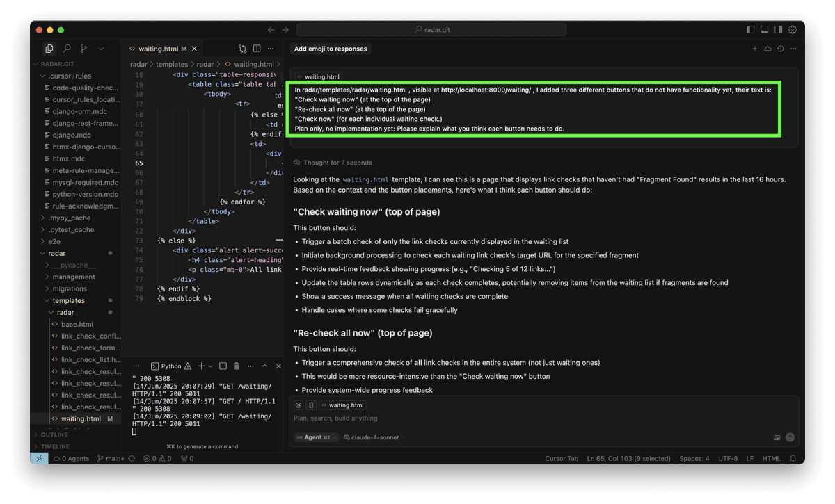Viewport: 835px width, 504px height.
Task: Open the Search view icon
Action: click(x=67, y=49)
